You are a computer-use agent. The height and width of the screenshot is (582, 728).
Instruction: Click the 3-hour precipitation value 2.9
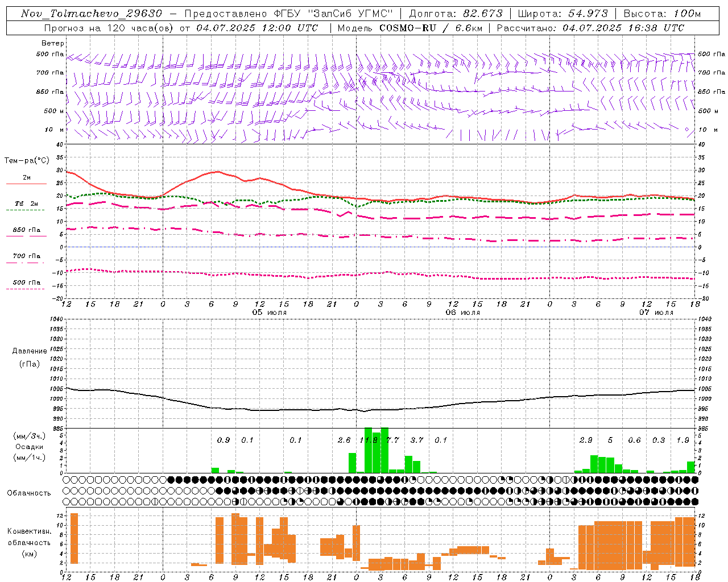pos(586,440)
